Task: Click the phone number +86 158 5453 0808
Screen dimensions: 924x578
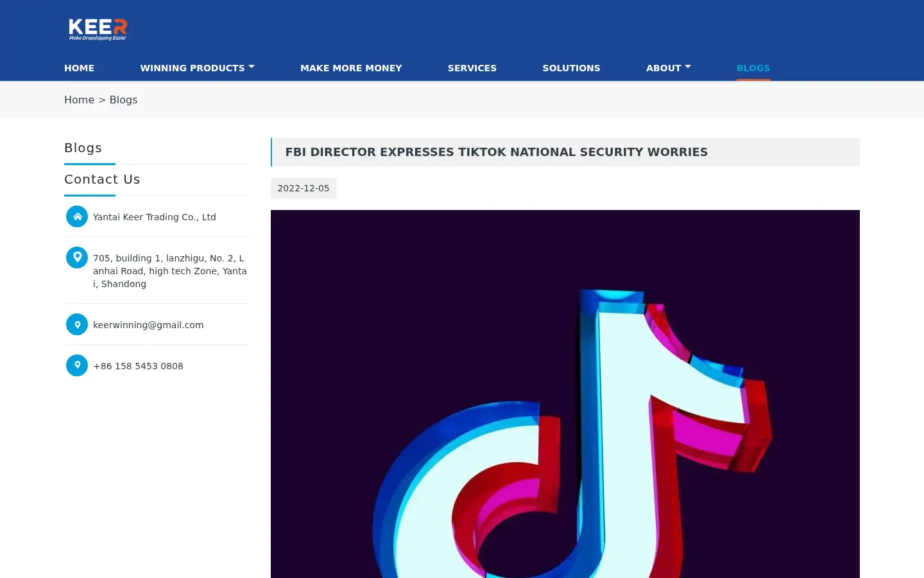Action: (138, 366)
